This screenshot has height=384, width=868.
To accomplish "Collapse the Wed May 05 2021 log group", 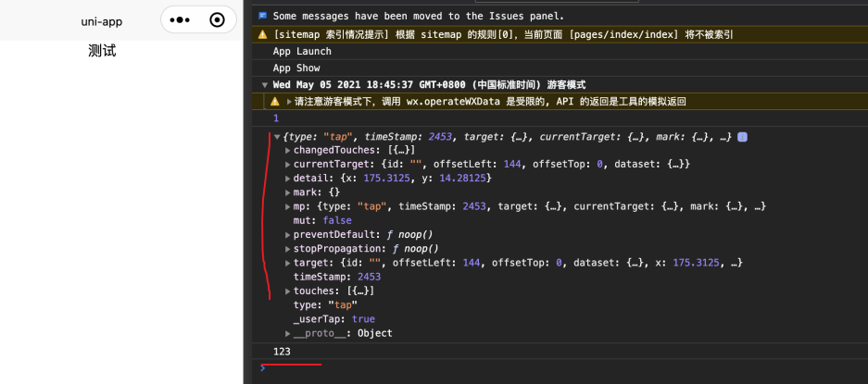I will [265, 85].
